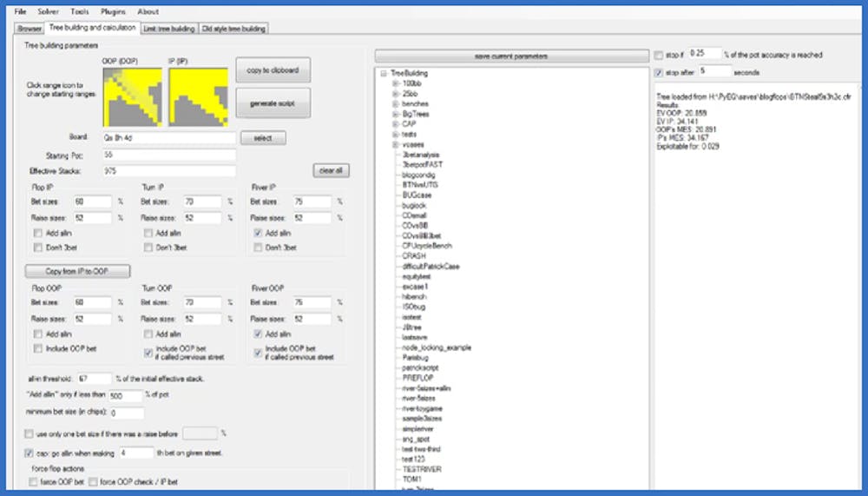Expand the CAP folder
Screen dimensions: 868x496
pos(396,124)
